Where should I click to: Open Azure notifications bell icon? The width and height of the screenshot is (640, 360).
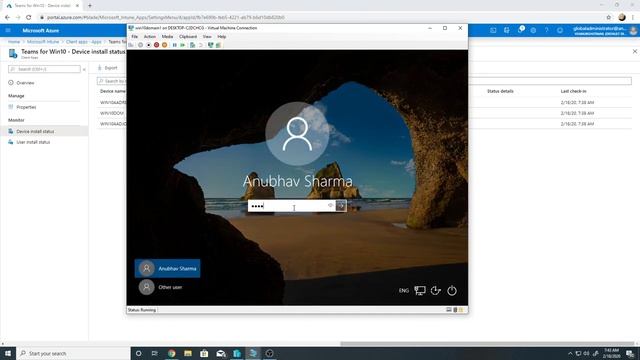(x=520, y=30)
